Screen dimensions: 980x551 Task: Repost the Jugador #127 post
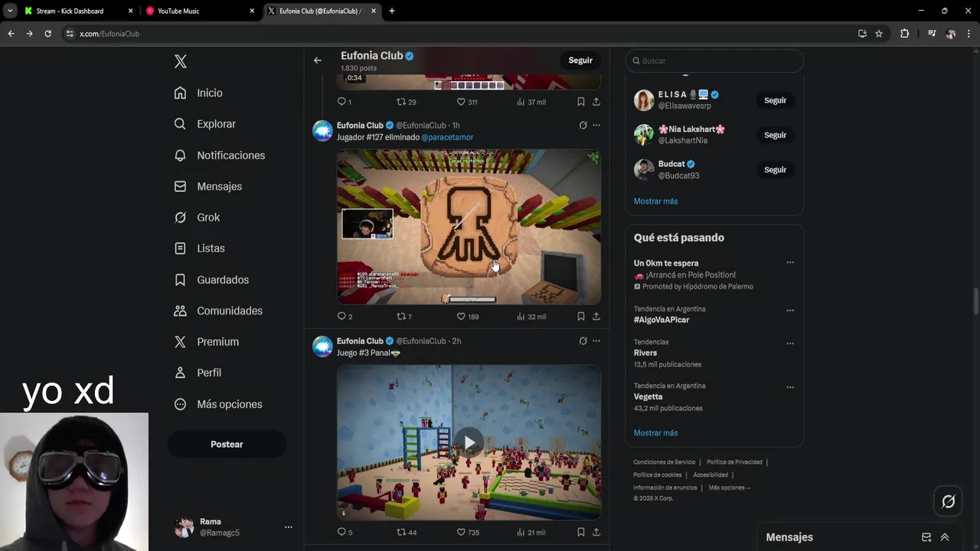[x=403, y=316]
